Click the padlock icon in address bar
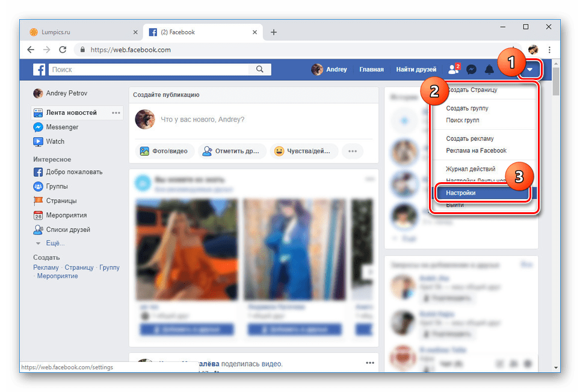Viewport: 580px width, 392px height. point(82,49)
